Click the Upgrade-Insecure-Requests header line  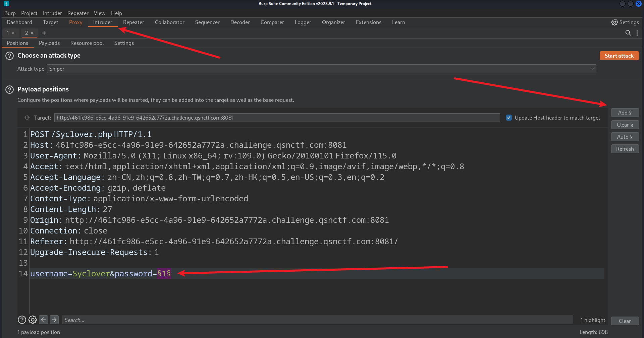tap(95, 252)
